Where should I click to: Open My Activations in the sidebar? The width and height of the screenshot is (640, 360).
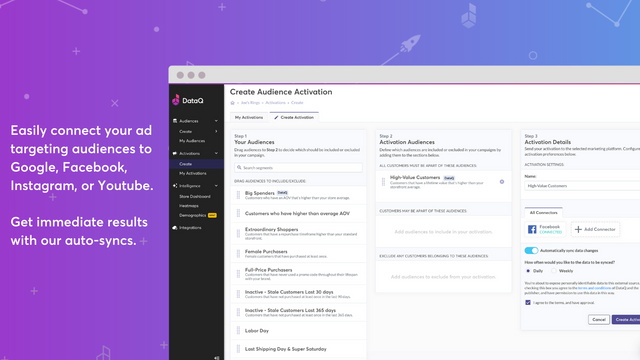(x=193, y=173)
